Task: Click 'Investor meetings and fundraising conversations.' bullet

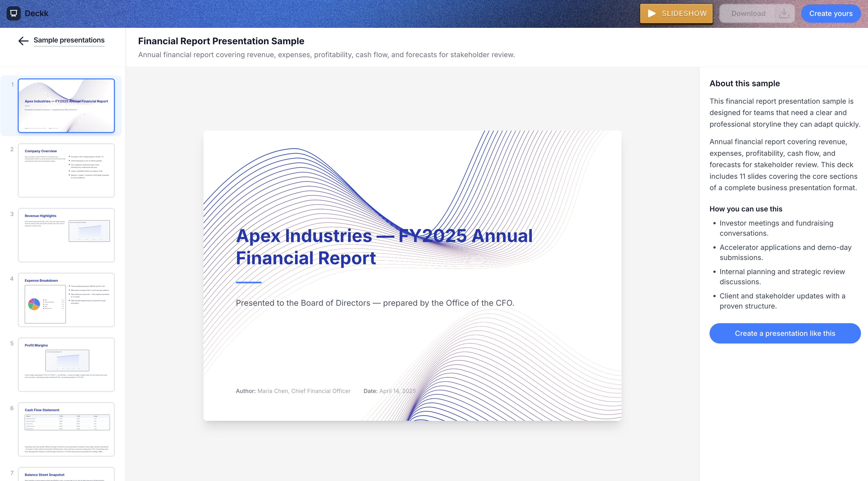Action: (x=776, y=228)
